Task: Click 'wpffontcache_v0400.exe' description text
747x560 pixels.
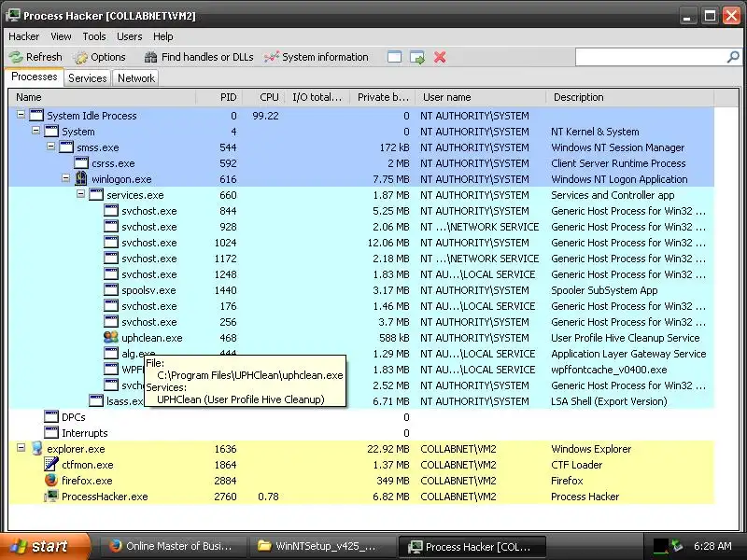Action: (x=609, y=370)
